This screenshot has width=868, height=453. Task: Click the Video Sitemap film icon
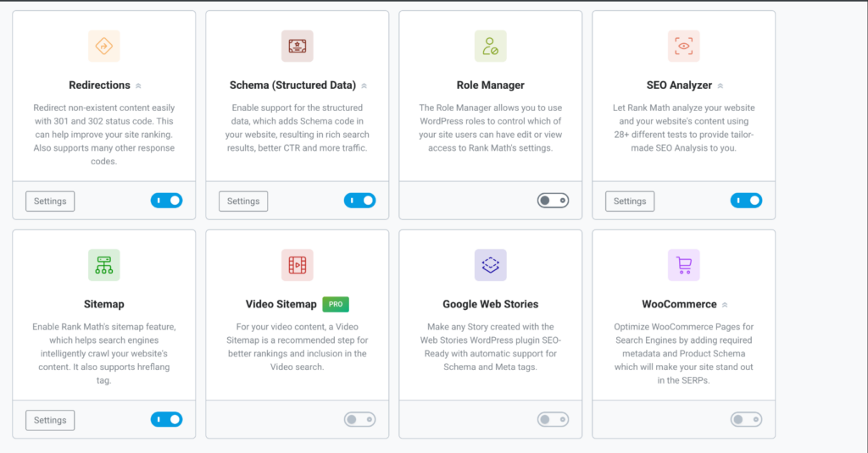[x=298, y=265]
